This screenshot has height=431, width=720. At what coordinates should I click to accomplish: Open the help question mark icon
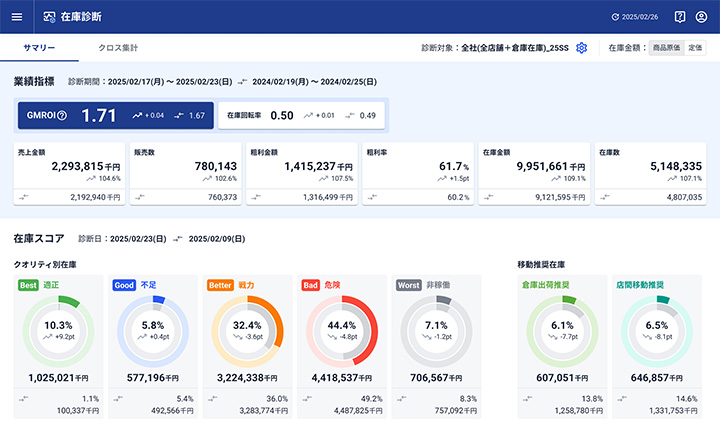click(680, 17)
